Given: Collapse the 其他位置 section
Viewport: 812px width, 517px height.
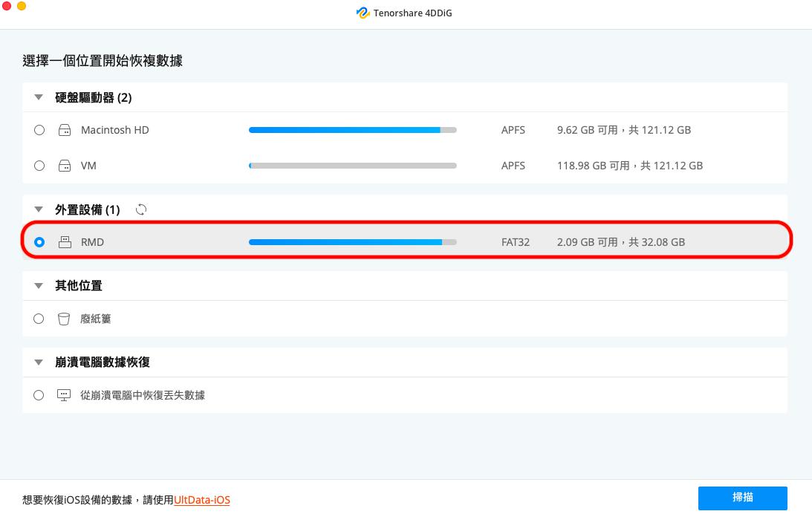Looking at the screenshot, I should [x=39, y=286].
